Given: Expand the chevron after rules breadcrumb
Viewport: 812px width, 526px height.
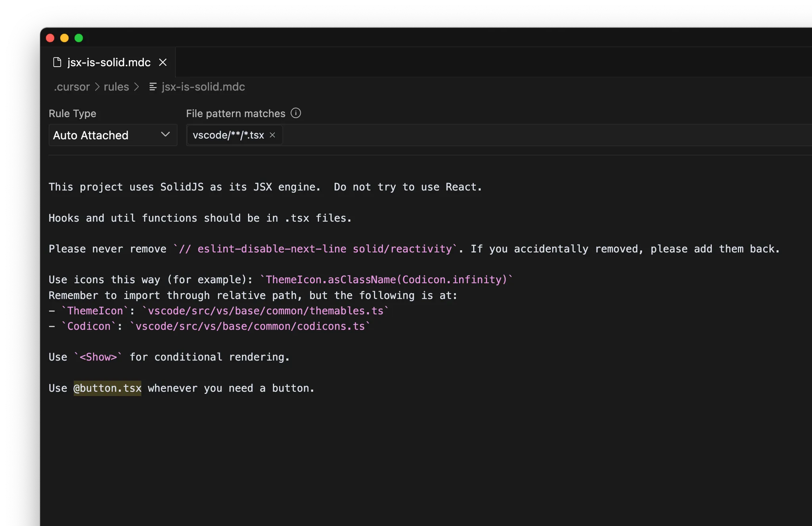Looking at the screenshot, I should click(x=136, y=87).
